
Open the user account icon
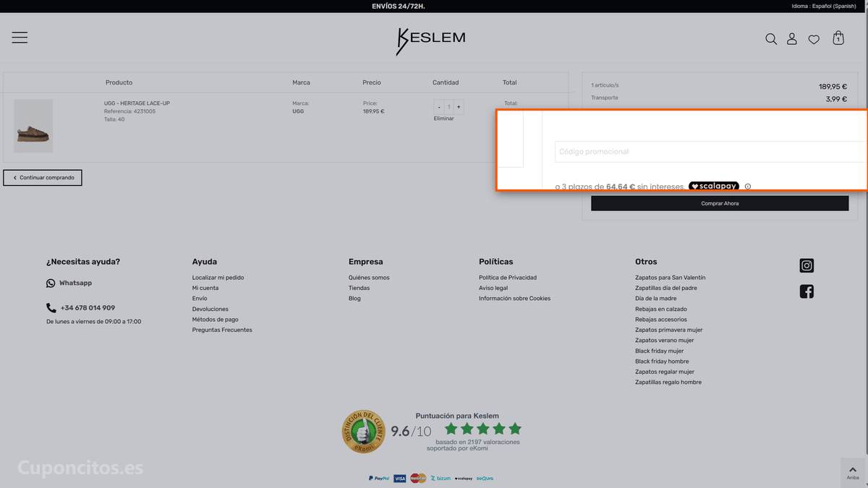click(x=792, y=39)
